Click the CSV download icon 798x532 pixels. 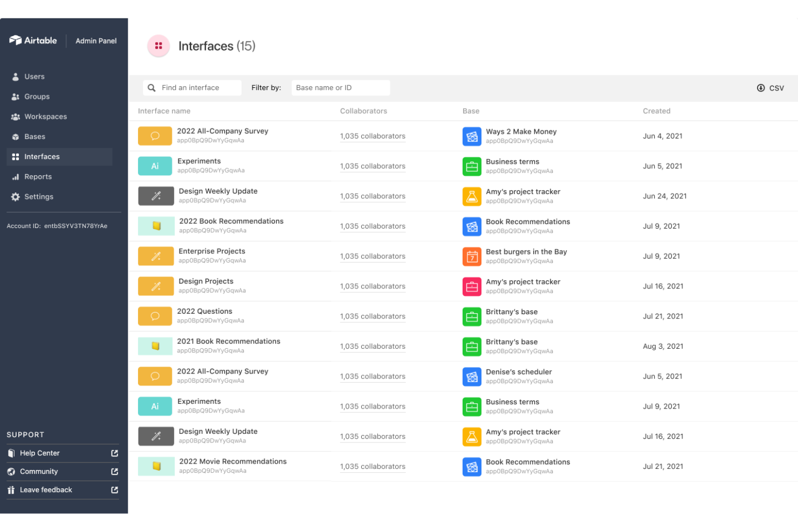761,87
